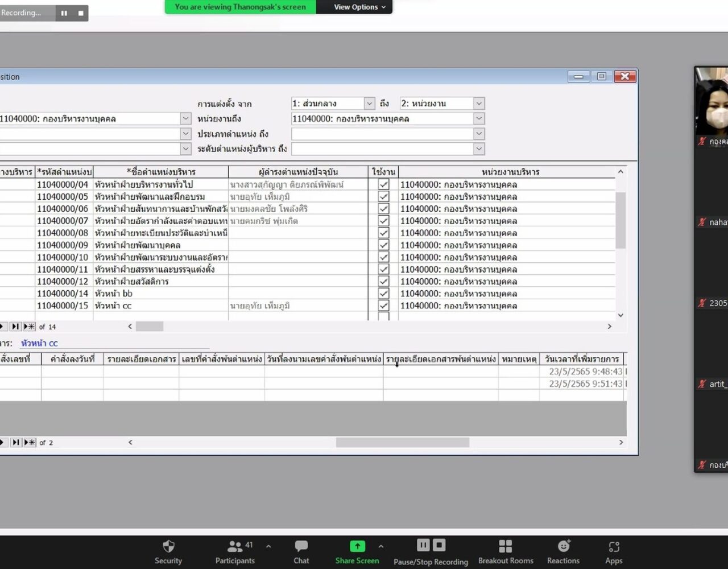Open the Zoom Chat panel
Screen dimensions: 728x569
[x=301, y=552]
